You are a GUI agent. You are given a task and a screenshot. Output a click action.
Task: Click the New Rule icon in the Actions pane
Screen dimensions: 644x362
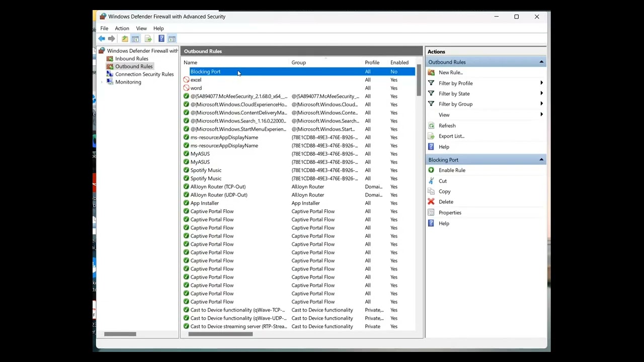(431, 72)
